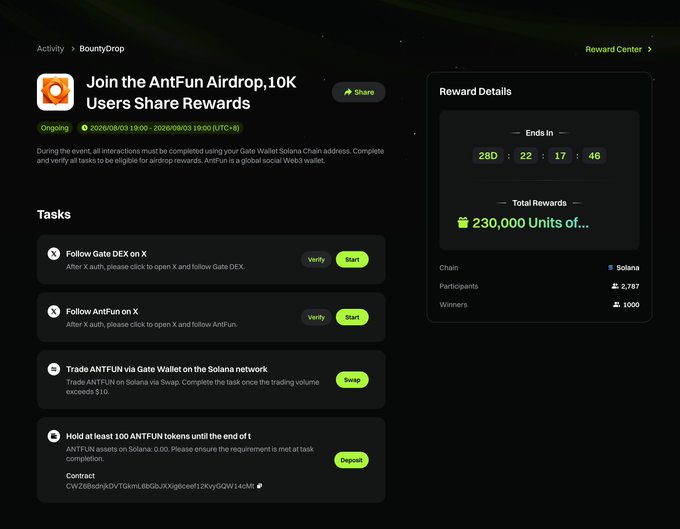Click the 17 minutes countdown box

pyautogui.click(x=560, y=156)
